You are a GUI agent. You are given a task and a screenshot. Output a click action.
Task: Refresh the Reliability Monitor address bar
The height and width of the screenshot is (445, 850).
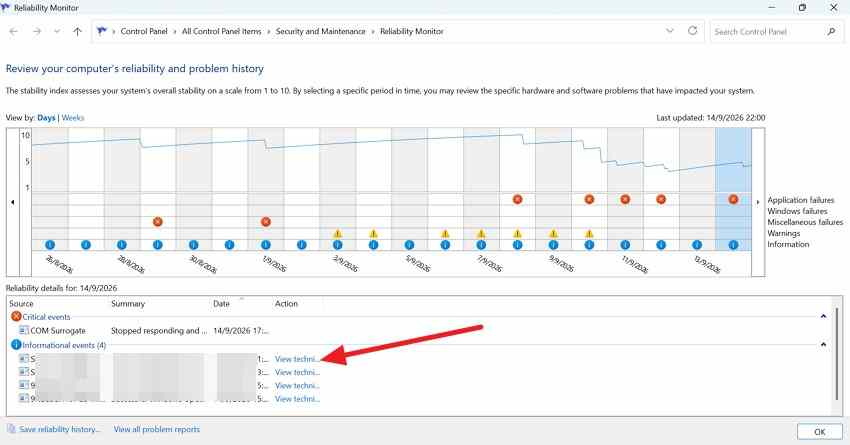tap(692, 31)
